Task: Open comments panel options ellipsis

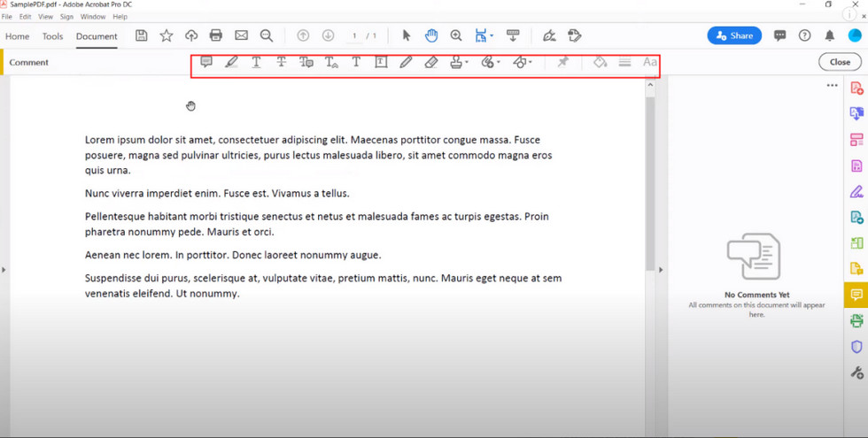Action: (832, 86)
